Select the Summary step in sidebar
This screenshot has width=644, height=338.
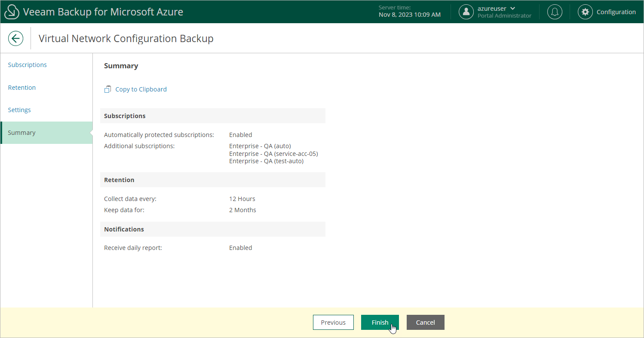click(21, 133)
